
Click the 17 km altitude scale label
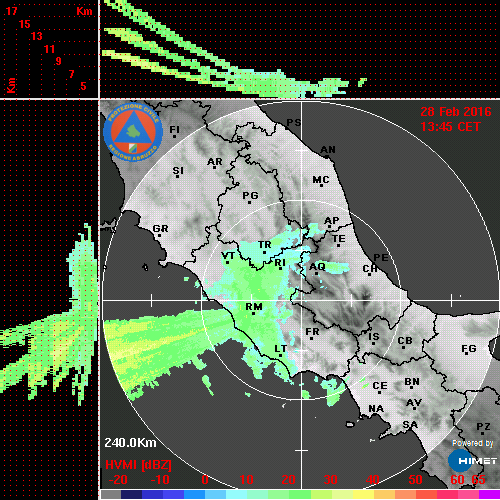tap(11, 11)
